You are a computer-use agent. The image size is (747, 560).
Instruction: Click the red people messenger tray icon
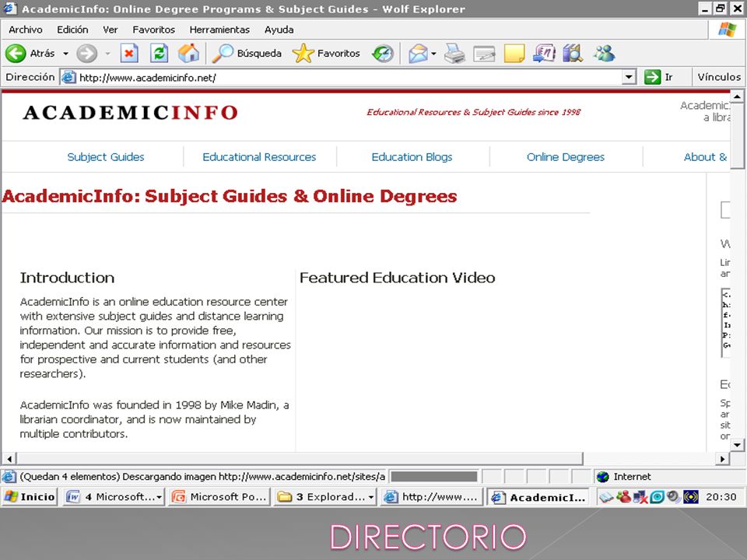click(x=623, y=497)
